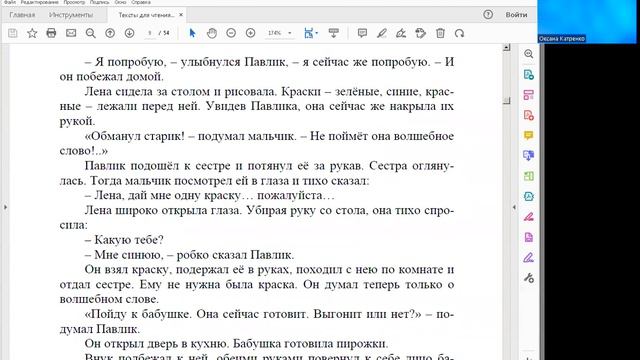Image resolution: width=640 pixels, height=360 pixels.
Task: Open the Окно menu
Action: tap(120, 2)
